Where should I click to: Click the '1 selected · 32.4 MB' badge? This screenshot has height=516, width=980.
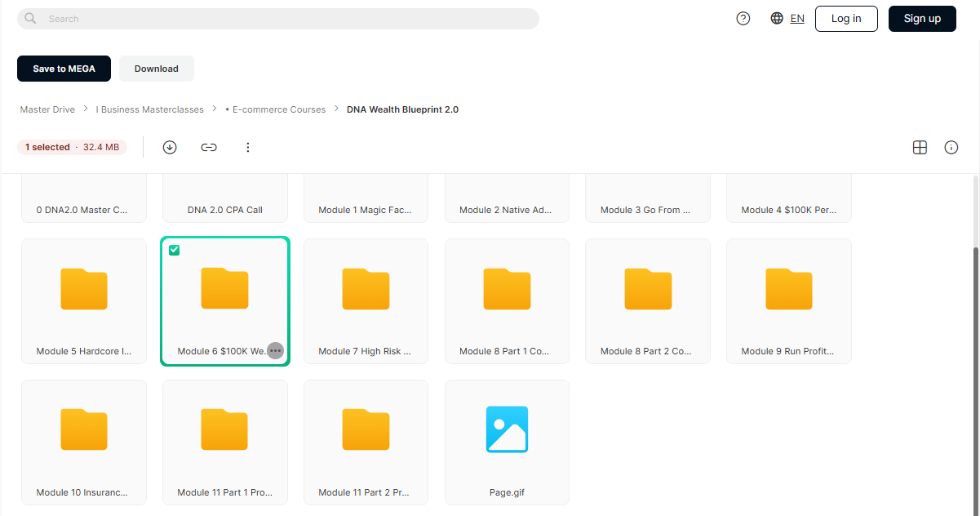coord(72,148)
